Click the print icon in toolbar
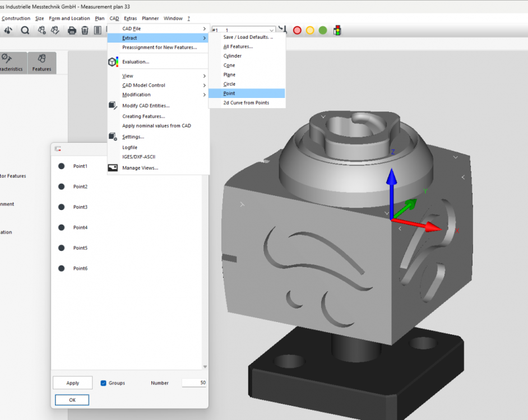 (x=72, y=30)
